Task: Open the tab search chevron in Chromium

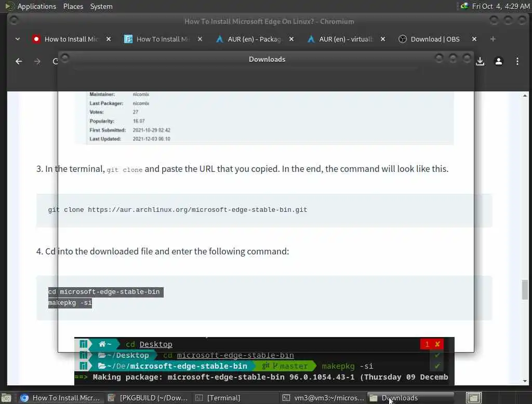Action: click(x=18, y=39)
